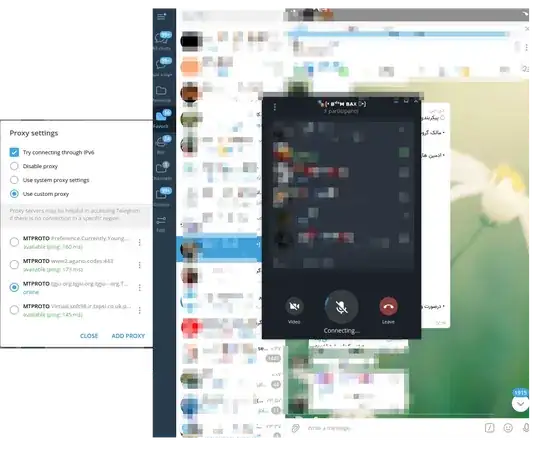Open the emoji picker smiley icon
The height and width of the screenshot is (450, 540).
pos(508,428)
